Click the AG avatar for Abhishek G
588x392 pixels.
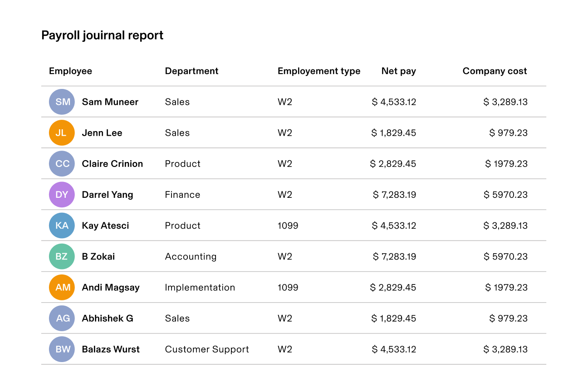(62, 318)
